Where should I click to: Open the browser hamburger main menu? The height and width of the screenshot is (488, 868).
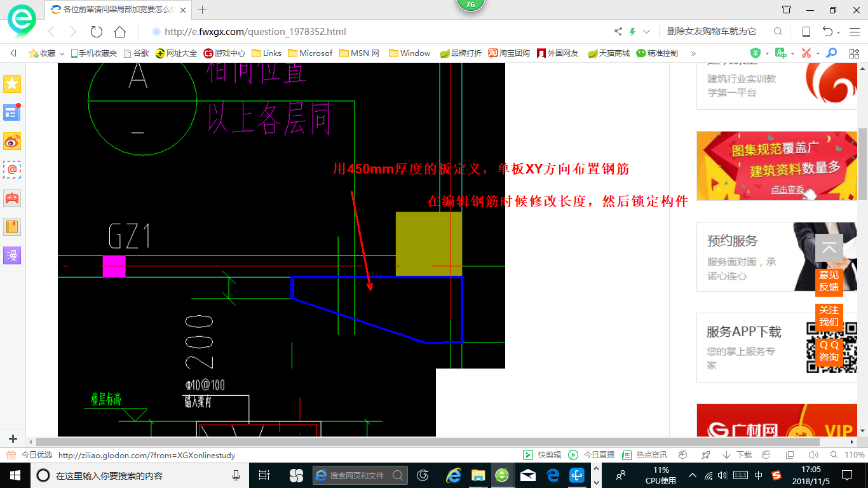(853, 32)
